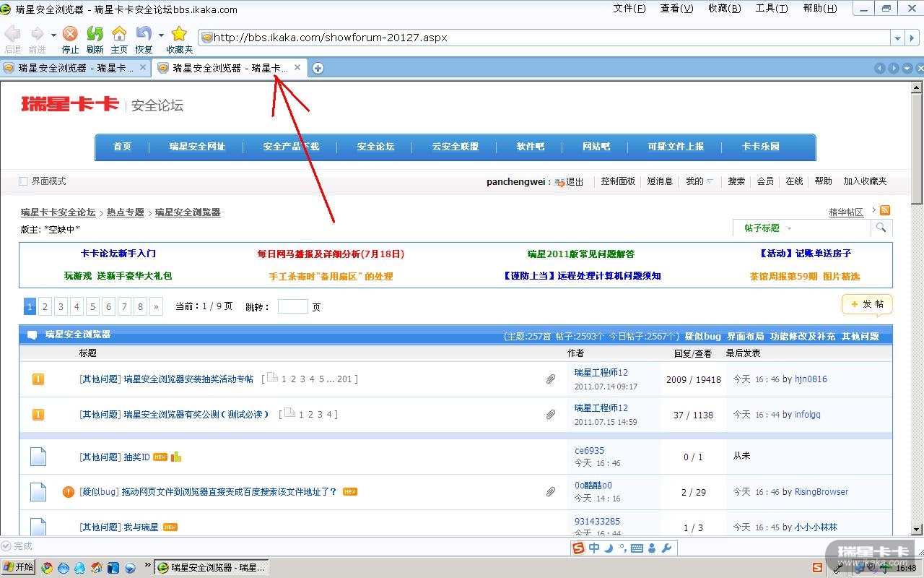Click the paperclip on the 有奖公测 row
This screenshot has height=578, width=924.
pyautogui.click(x=551, y=415)
